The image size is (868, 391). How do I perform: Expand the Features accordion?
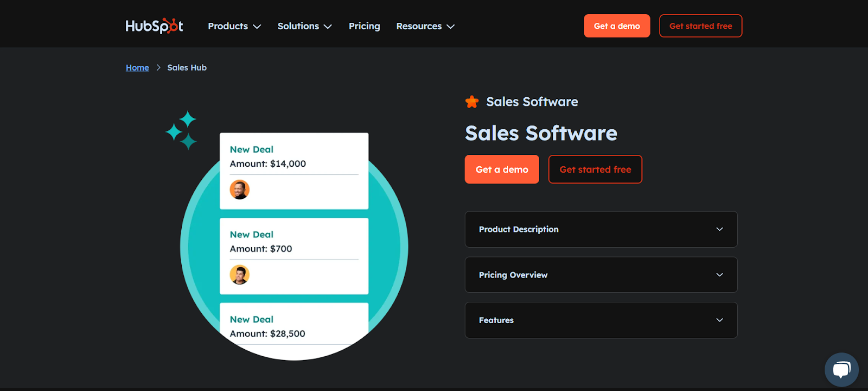(x=601, y=320)
